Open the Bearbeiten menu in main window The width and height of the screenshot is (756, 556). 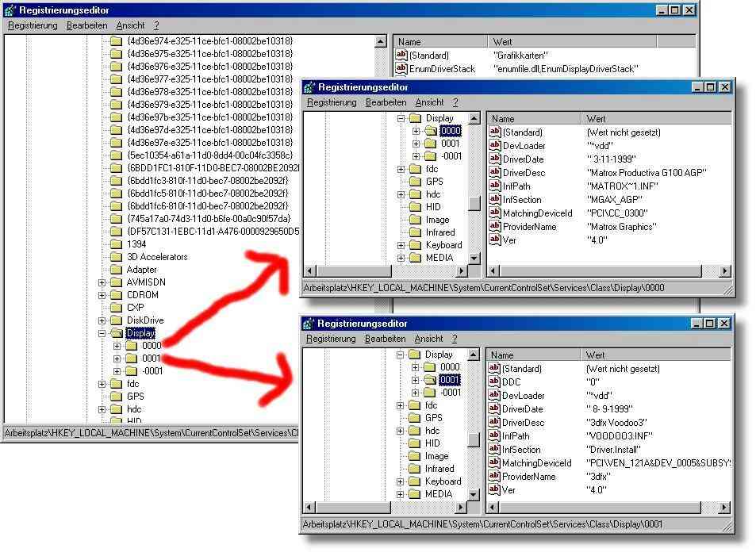(x=86, y=25)
